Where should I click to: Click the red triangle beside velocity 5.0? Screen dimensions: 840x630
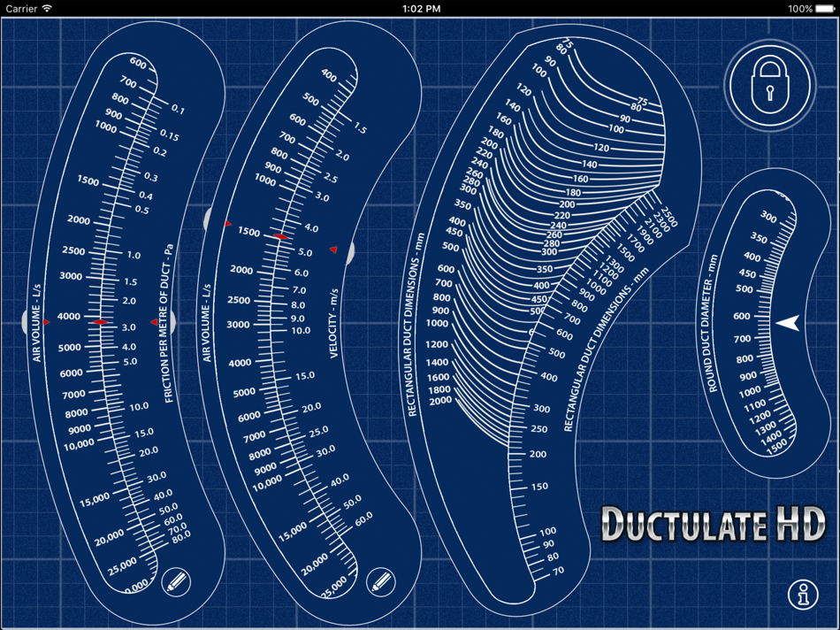point(333,250)
